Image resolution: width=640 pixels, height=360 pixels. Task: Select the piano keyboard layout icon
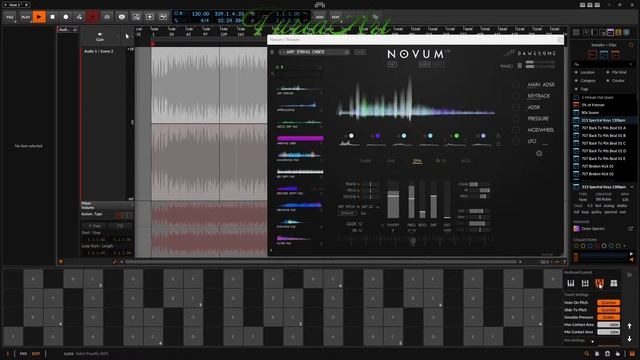pos(571,283)
